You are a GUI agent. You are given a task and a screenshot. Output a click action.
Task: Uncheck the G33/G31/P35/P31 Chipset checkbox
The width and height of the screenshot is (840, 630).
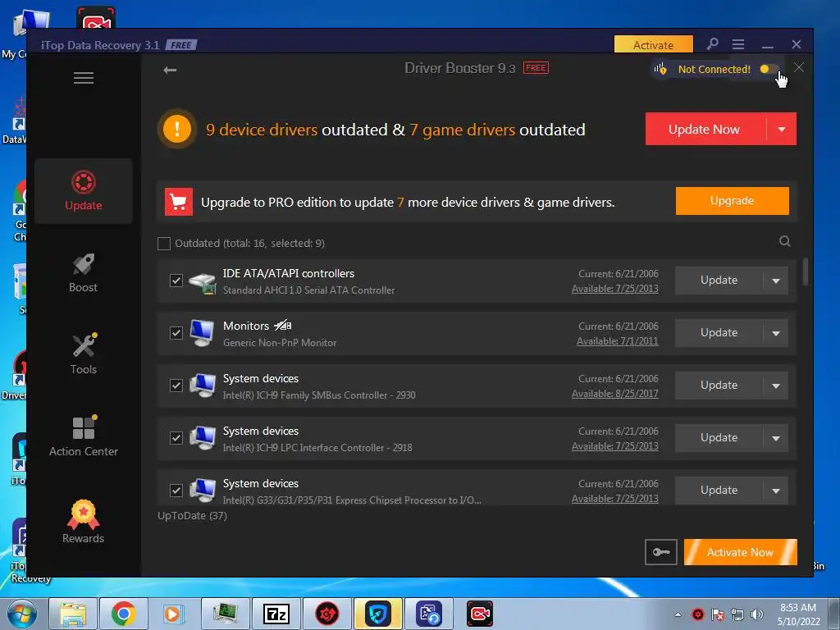176,491
